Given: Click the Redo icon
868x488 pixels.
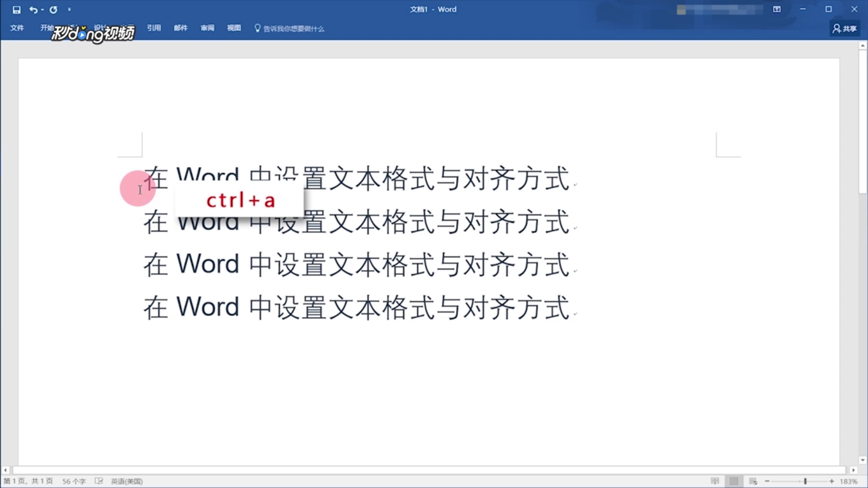Looking at the screenshot, I should (x=53, y=9).
